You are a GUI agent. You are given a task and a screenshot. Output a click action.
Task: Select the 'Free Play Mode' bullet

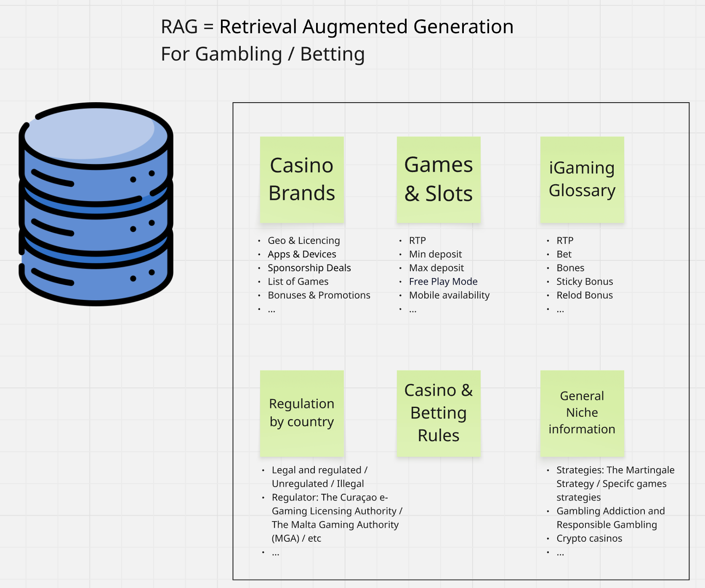[443, 281]
